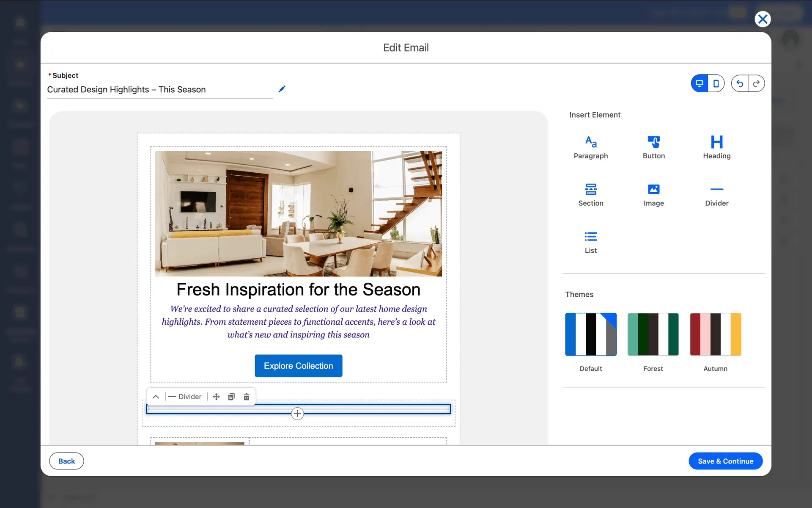Redo the last edit
Viewport: 812px width, 508px height.
[x=756, y=83]
